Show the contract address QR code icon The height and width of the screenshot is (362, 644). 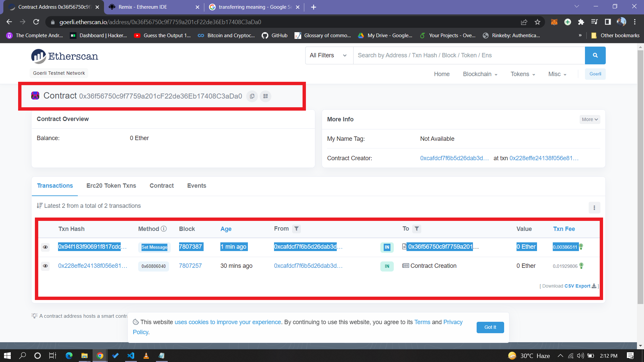[265, 96]
